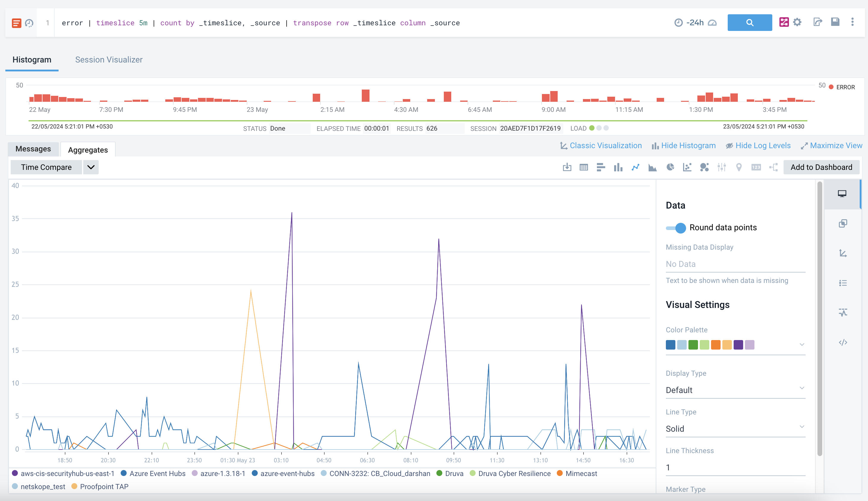Click the time range -24h button

click(x=693, y=23)
